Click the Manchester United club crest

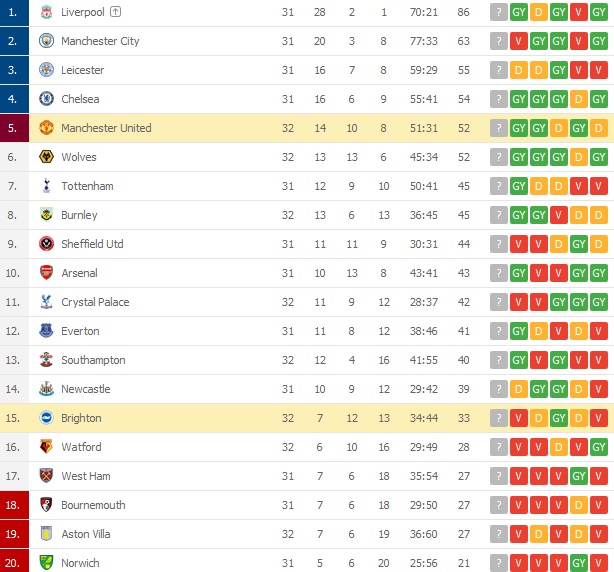[x=46, y=128]
